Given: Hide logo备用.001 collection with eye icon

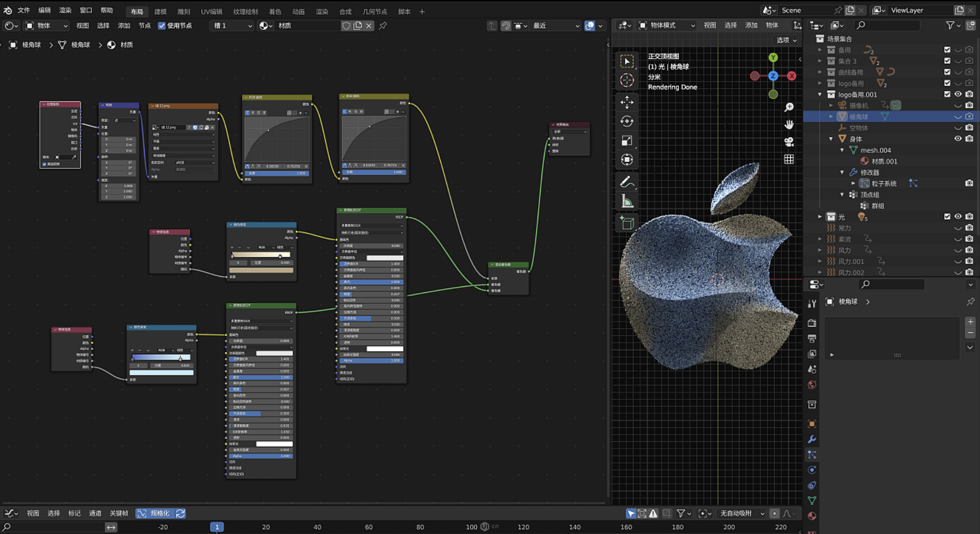Looking at the screenshot, I should coord(958,94).
